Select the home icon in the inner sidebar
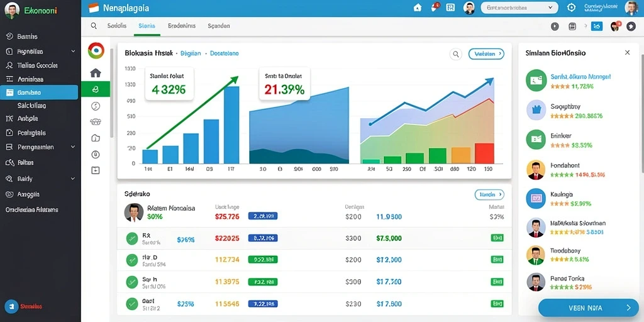644x322 pixels. coord(96,73)
